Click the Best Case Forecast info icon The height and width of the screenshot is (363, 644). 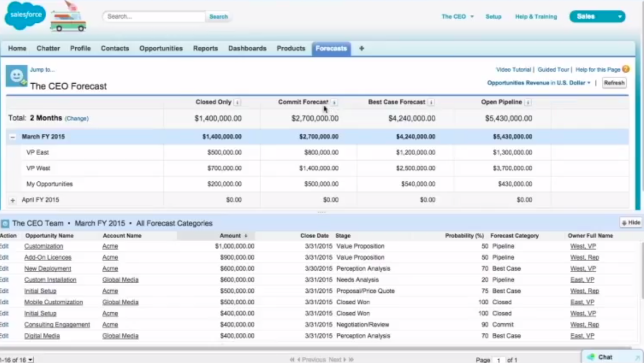point(431,103)
